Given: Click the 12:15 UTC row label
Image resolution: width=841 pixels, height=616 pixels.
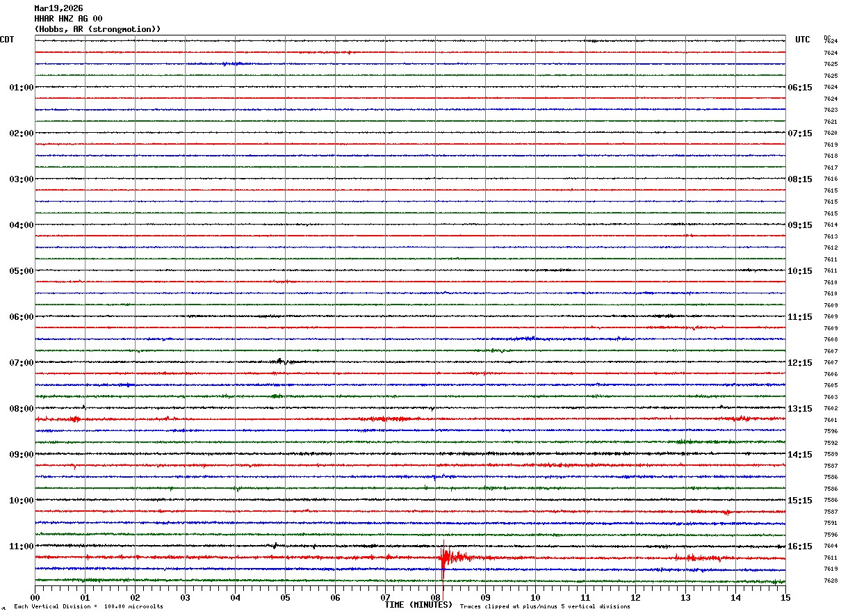Looking at the screenshot, I should [x=800, y=363].
